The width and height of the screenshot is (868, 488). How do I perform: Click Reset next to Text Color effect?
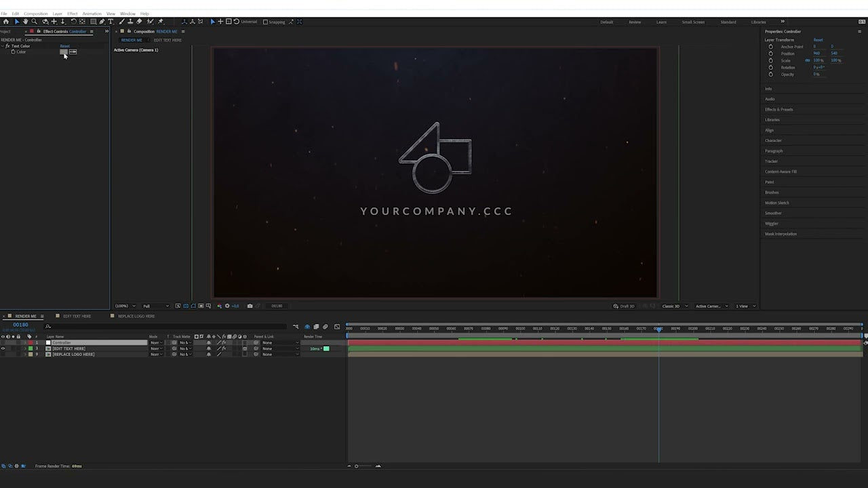(x=64, y=46)
